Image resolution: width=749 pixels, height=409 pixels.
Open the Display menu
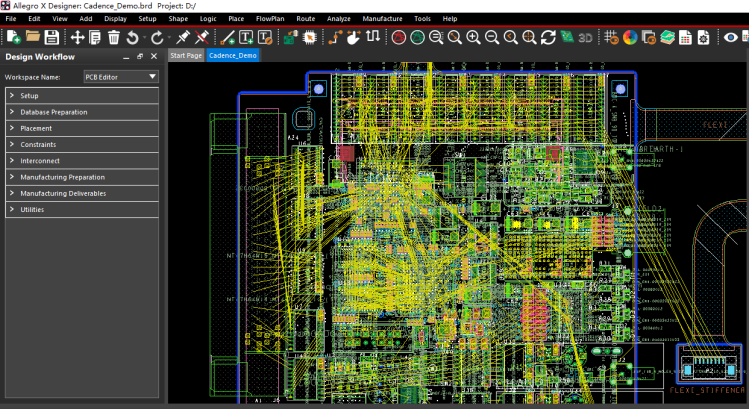115,19
